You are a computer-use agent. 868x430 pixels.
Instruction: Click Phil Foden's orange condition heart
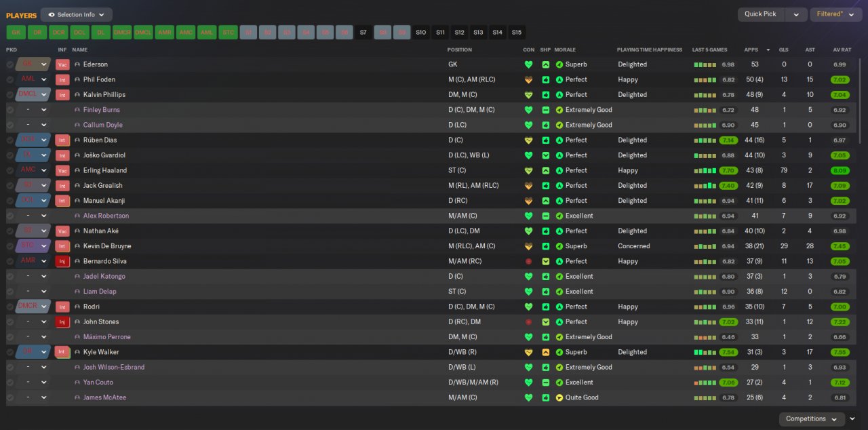pyautogui.click(x=529, y=79)
